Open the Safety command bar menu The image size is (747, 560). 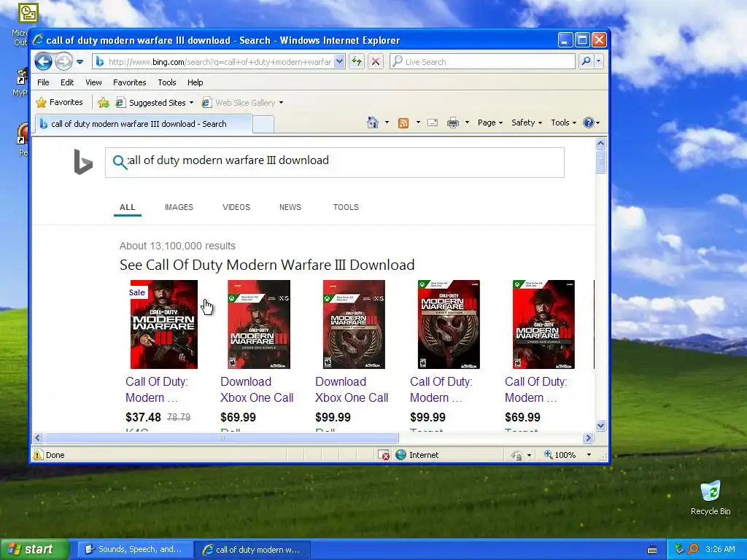click(x=527, y=122)
